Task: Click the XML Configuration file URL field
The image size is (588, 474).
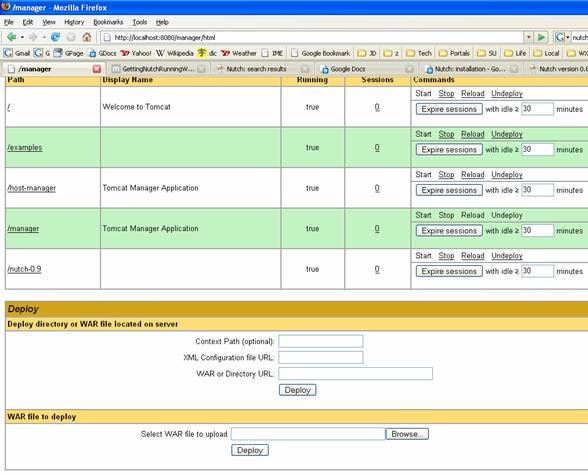Action: (321, 357)
